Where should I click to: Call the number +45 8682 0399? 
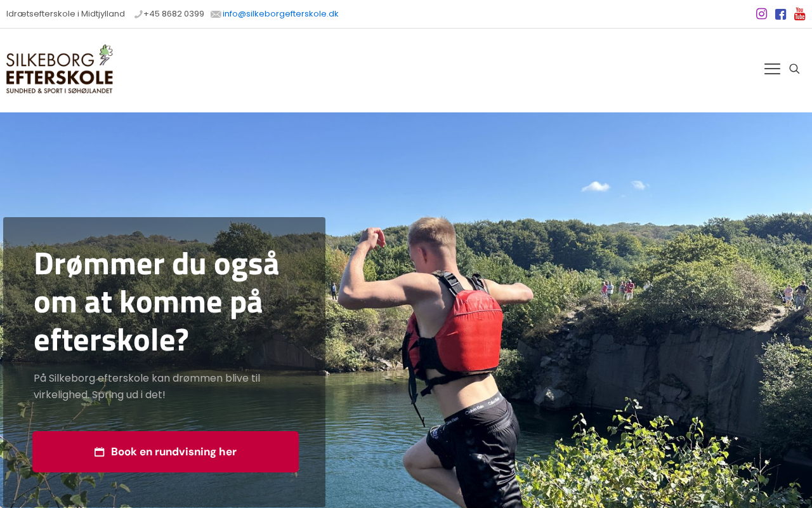tap(174, 14)
